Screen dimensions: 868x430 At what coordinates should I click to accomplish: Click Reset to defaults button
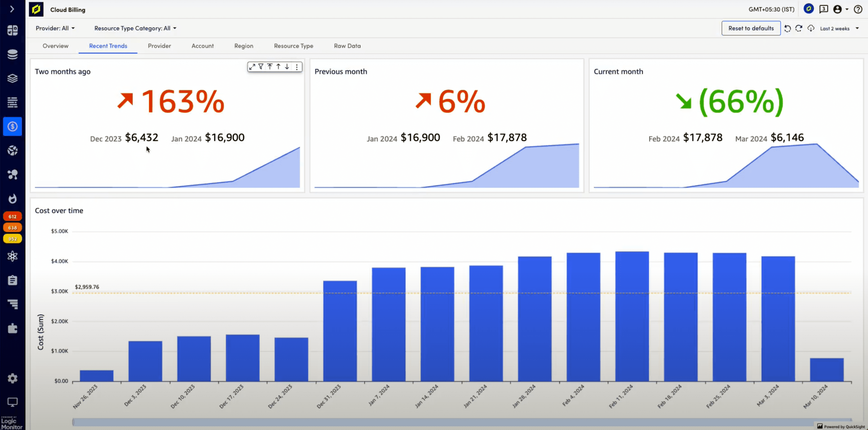[751, 28]
